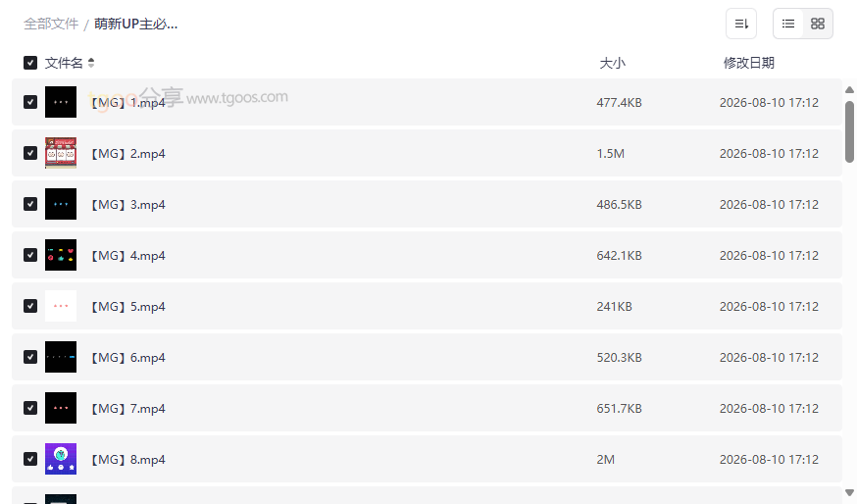This screenshot has height=504, width=857.
Task: Click the 修改日期 column header
Action: coord(749,63)
